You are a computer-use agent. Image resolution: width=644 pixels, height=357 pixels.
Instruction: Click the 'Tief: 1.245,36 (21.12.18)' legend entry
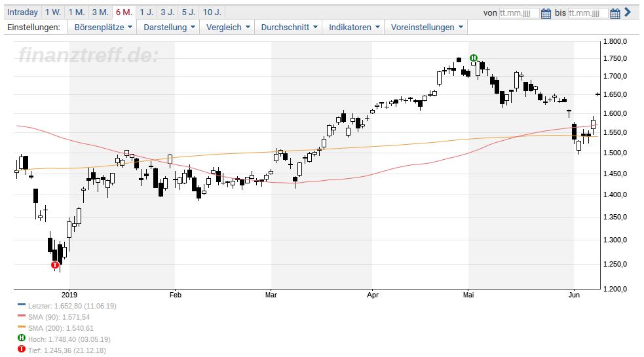point(67,350)
